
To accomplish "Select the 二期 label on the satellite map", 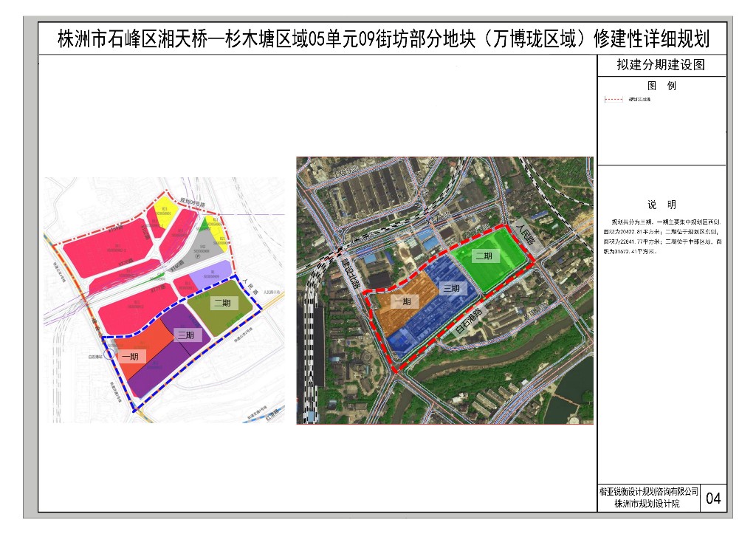I will tap(484, 256).
